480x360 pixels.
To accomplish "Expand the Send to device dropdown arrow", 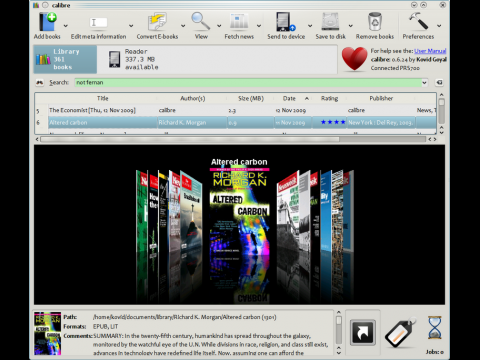I will 310,26.
